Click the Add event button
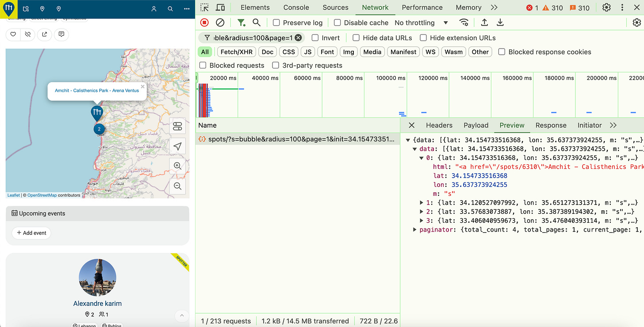Image resolution: width=644 pixels, height=327 pixels. 31,233
